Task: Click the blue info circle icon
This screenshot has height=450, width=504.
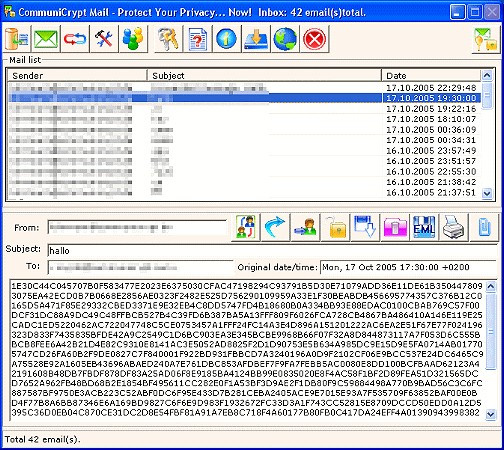Action: pyautogui.click(x=227, y=39)
